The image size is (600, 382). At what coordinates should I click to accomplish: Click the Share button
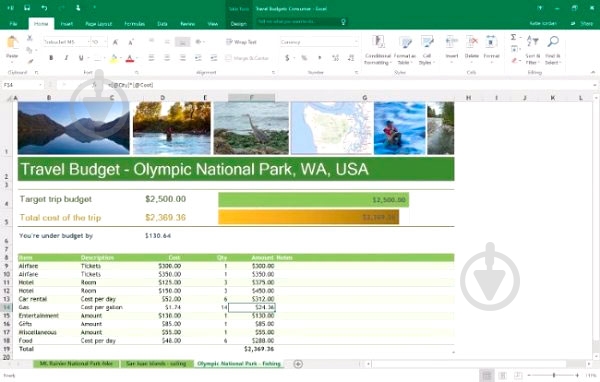tap(582, 24)
